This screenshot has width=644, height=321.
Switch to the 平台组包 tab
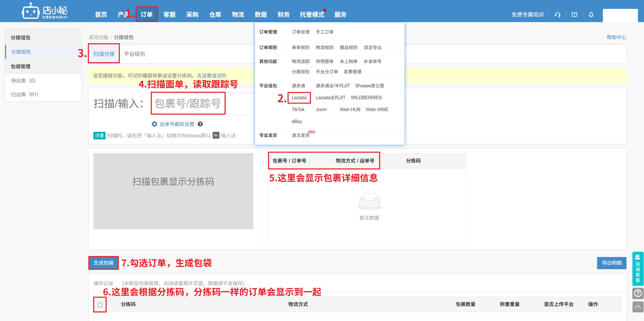pos(134,54)
